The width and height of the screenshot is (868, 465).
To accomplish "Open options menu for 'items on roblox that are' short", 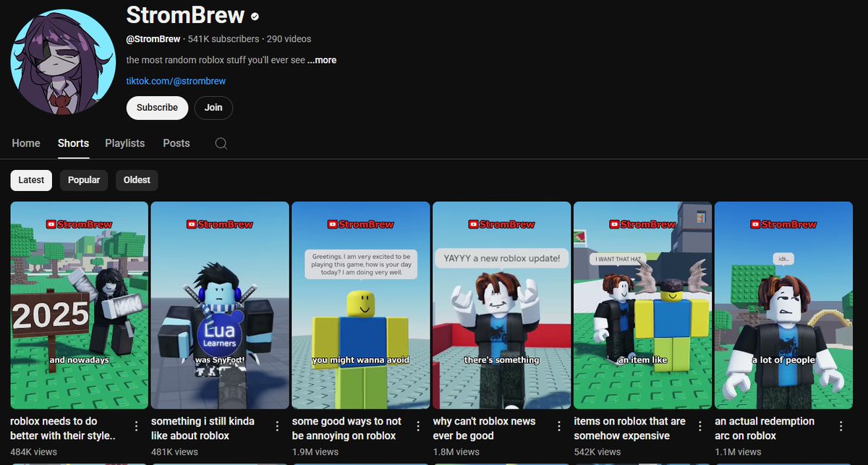I will (701, 427).
